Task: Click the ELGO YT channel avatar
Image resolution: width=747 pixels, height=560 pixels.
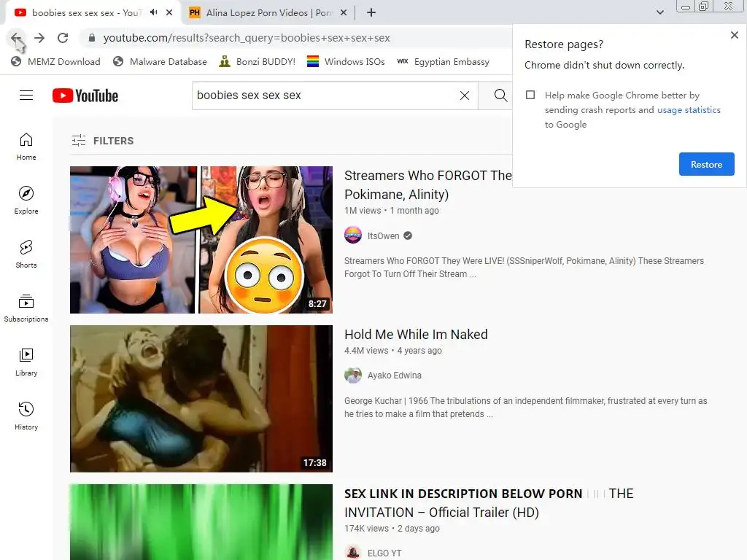Action: coord(353,553)
